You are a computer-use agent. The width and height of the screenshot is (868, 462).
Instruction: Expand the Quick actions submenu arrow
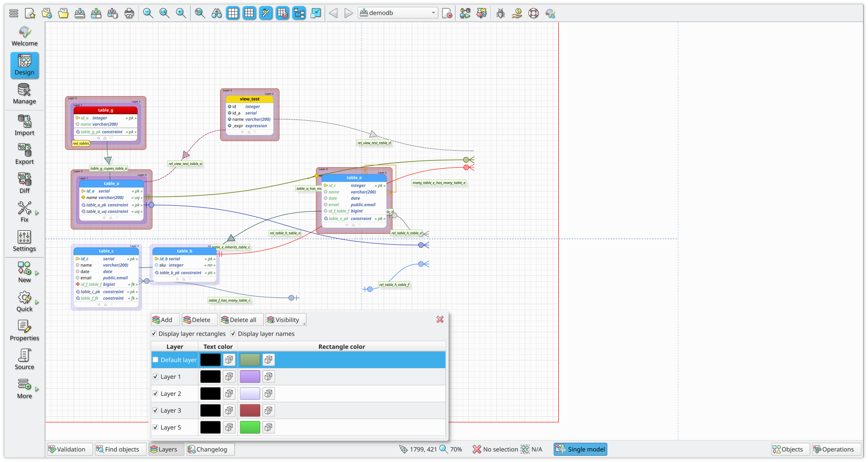tap(37, 302)
